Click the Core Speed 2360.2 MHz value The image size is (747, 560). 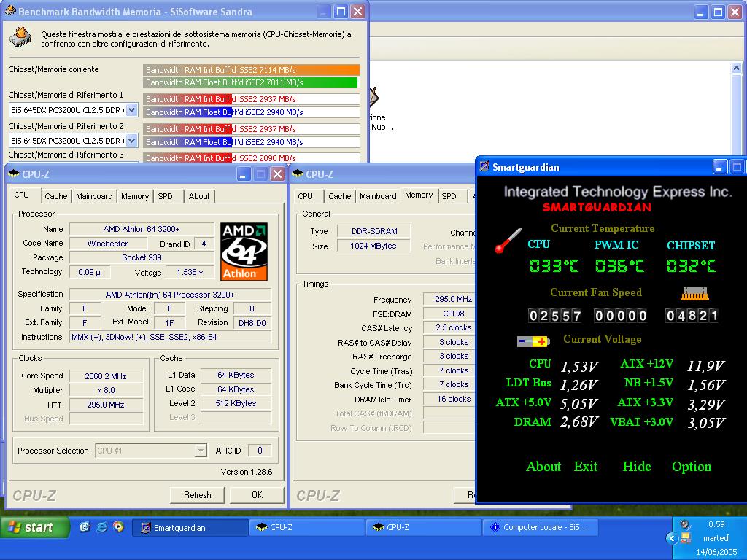[x=106, y=376]
